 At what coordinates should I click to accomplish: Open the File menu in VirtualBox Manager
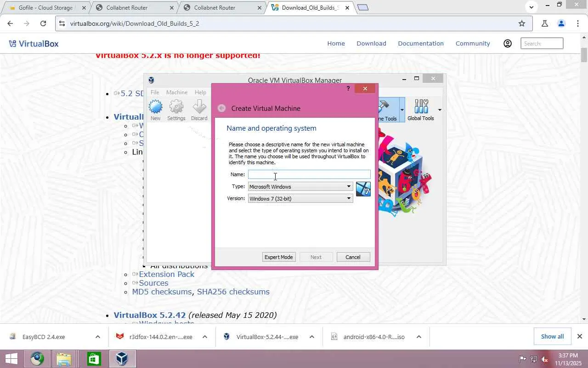pyautogui.click(x=155, y=92)
